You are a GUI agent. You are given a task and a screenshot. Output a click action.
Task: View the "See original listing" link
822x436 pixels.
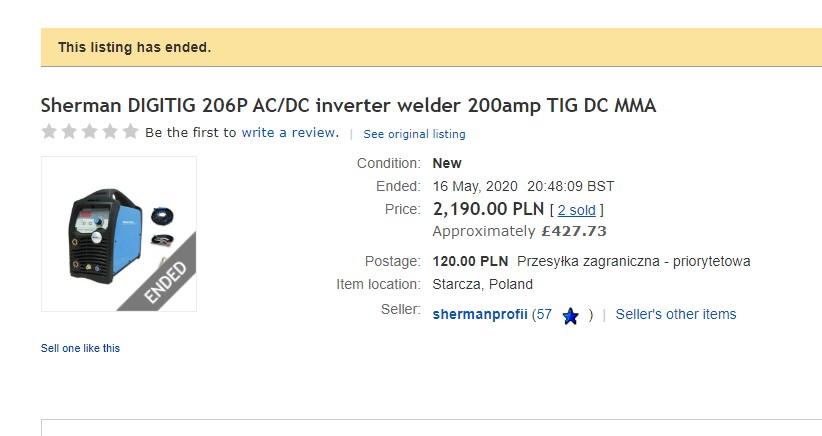pos(414,134)
